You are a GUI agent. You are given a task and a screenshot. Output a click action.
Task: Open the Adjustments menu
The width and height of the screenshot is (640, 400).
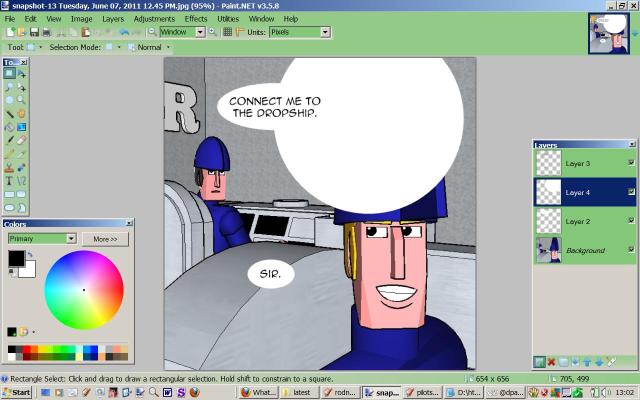[x=153, y=18]
